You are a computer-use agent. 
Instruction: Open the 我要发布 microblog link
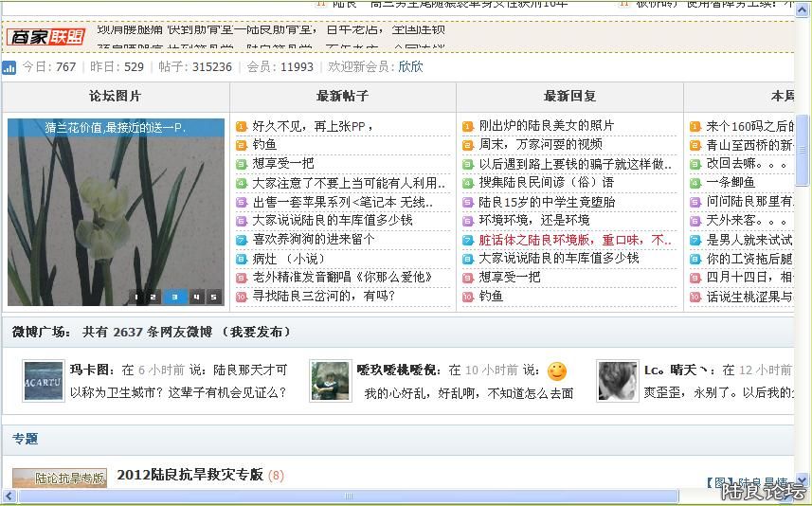(256, 333)
